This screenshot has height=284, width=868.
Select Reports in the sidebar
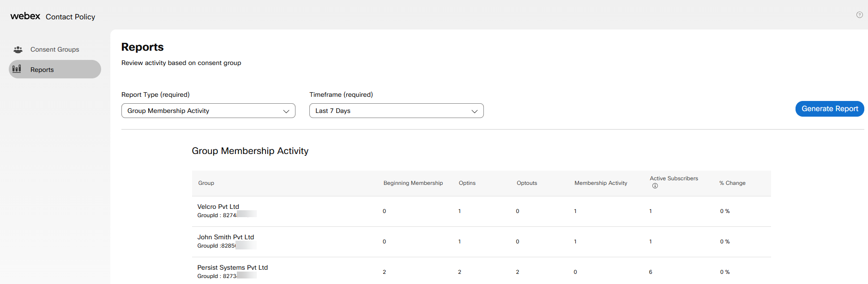(42, 70)
